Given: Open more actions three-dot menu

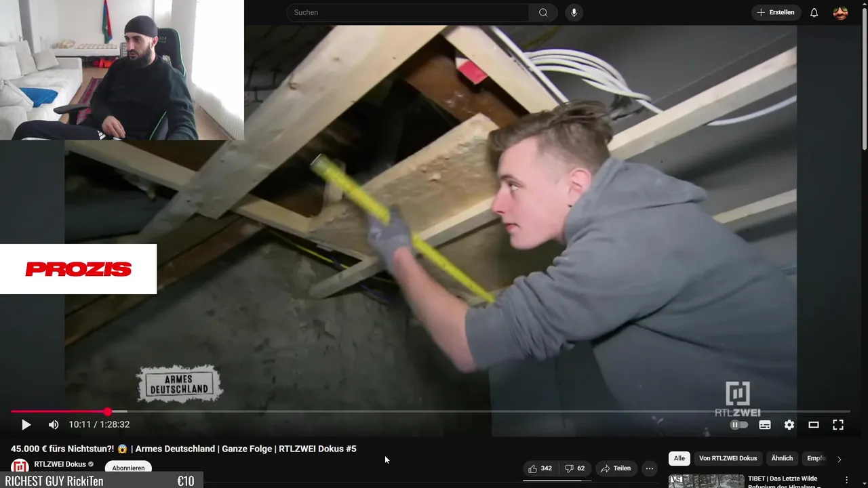Looking at the screenshot, I should [650, 468].
